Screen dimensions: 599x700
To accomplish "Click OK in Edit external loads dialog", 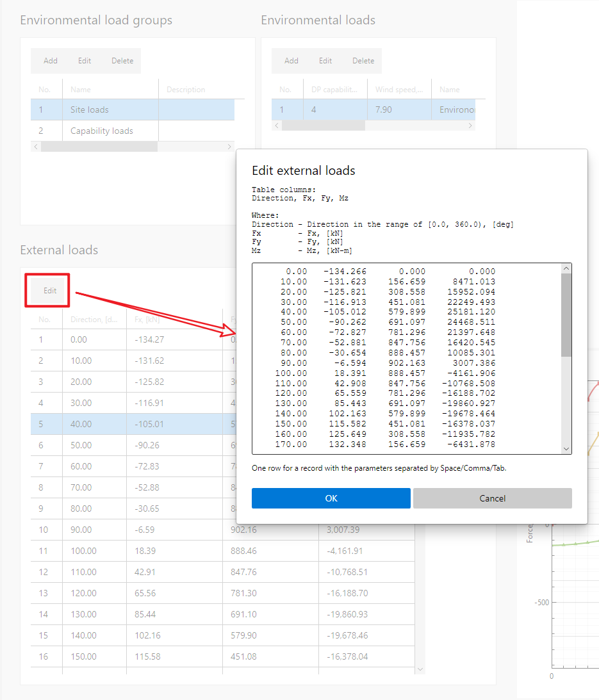I will point(331,498).
